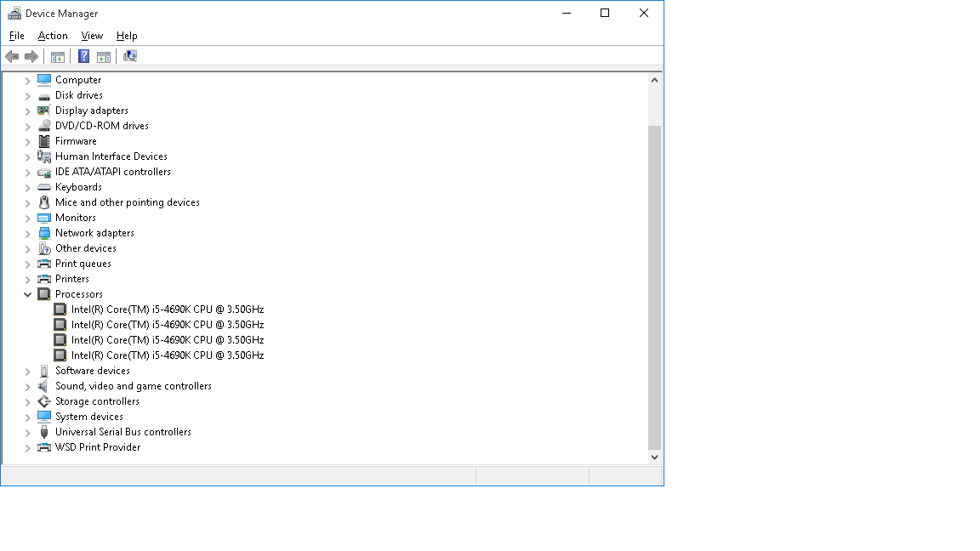
Task: Click the Display adapters category icon
Action: point(43,111)
